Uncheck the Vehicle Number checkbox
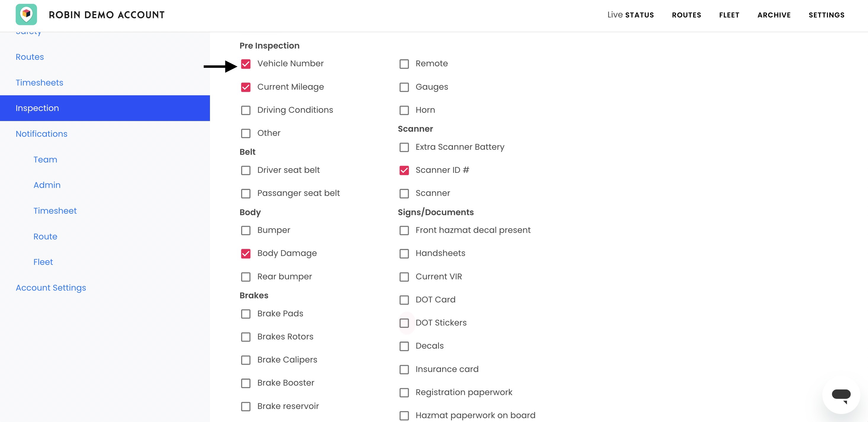Screen dimensions: 868x422 coord(246,64)
